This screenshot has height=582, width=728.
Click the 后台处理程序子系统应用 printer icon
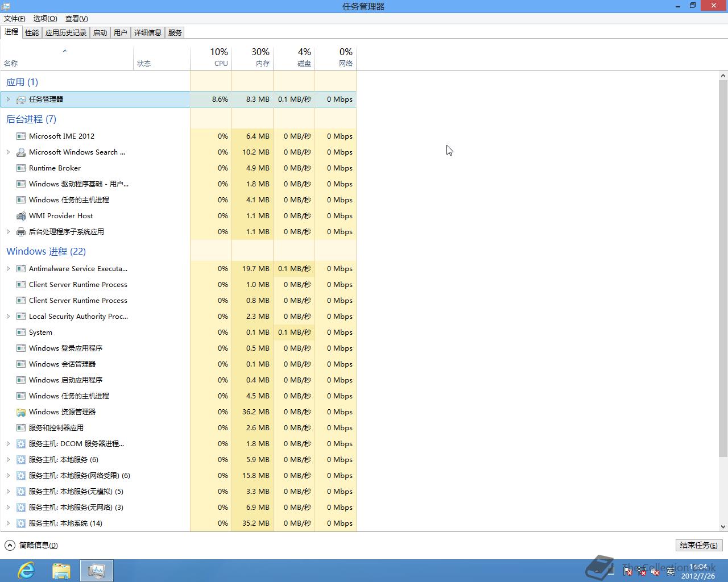pyautogui.click(x=21, y=232)
